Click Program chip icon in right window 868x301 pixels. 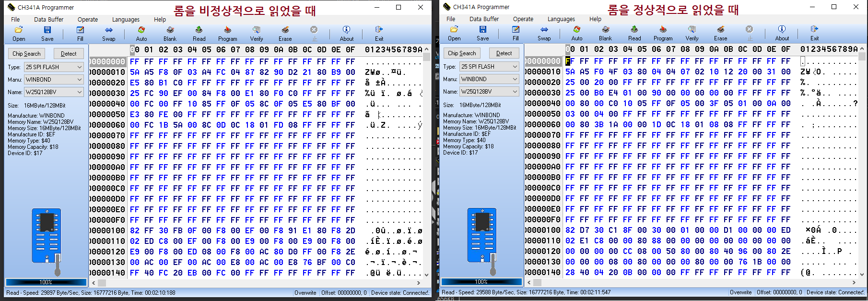point(663,33)
